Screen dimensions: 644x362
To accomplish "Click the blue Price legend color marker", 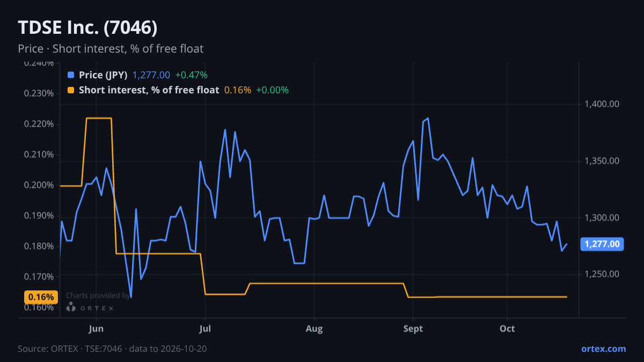I will pos(71,75).
